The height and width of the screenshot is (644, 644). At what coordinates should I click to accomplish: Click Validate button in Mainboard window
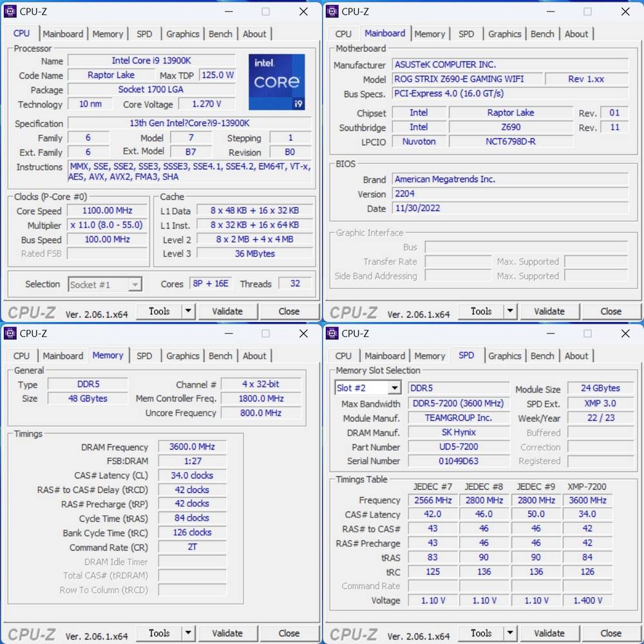(549, 311)
